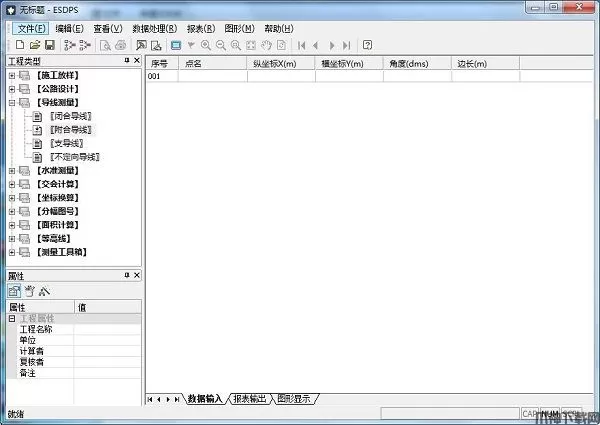Go to first record toolbar arrow

click(302, 45)
